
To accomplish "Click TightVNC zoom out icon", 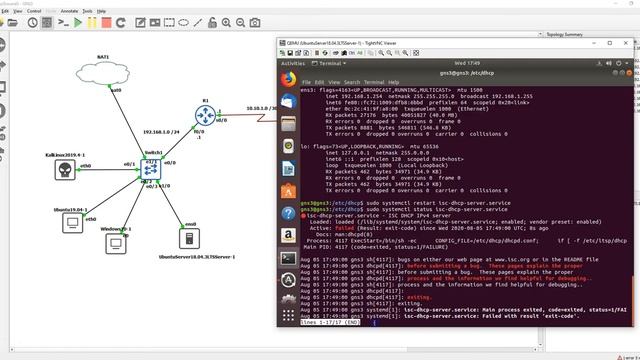I will click(389, 53).
